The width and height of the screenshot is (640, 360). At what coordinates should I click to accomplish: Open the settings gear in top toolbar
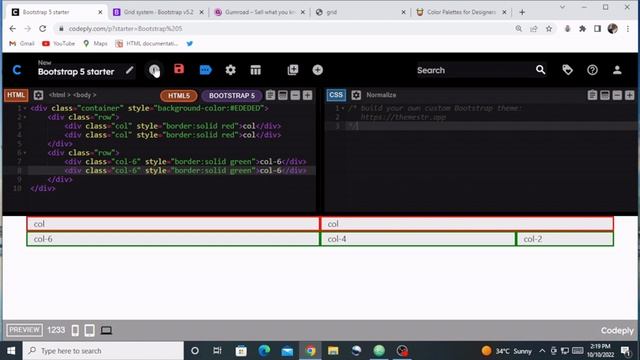click(x=231, y=70)
